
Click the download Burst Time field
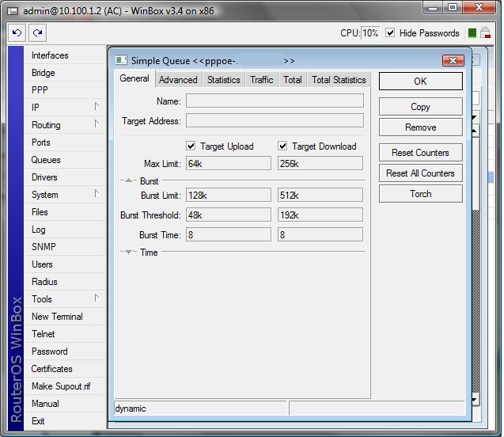coord(320,235)
